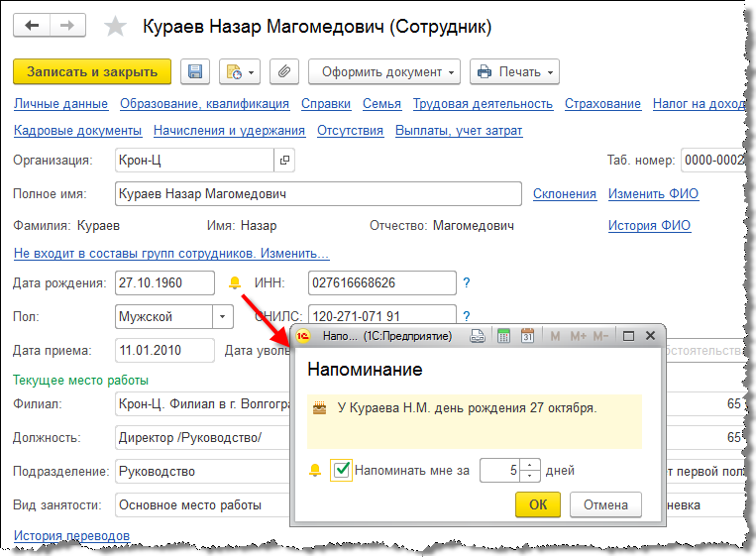The width and height of the screenshot is (756, 557).
Task: Click Подразделение field Руководство
Action: click(x=202, y=471)
